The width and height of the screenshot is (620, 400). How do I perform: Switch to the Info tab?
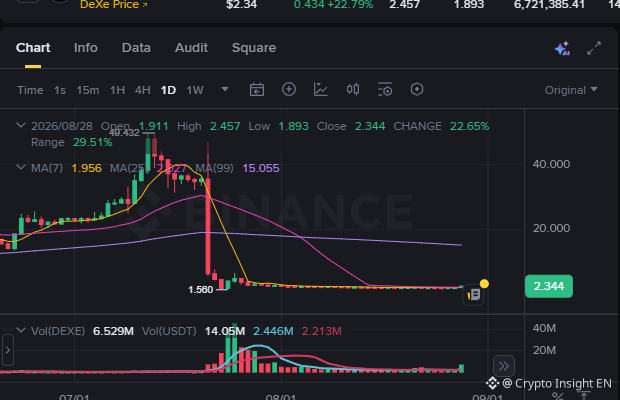(85, 48)
